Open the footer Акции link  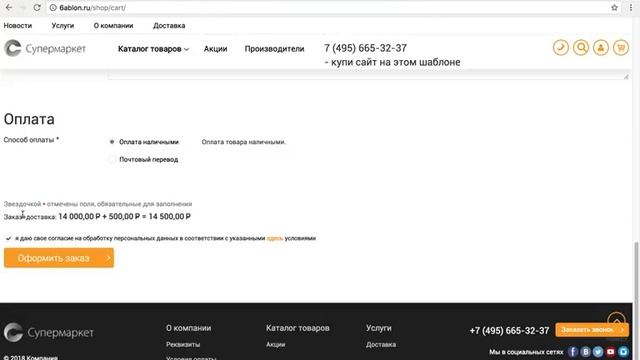point(276,344)
